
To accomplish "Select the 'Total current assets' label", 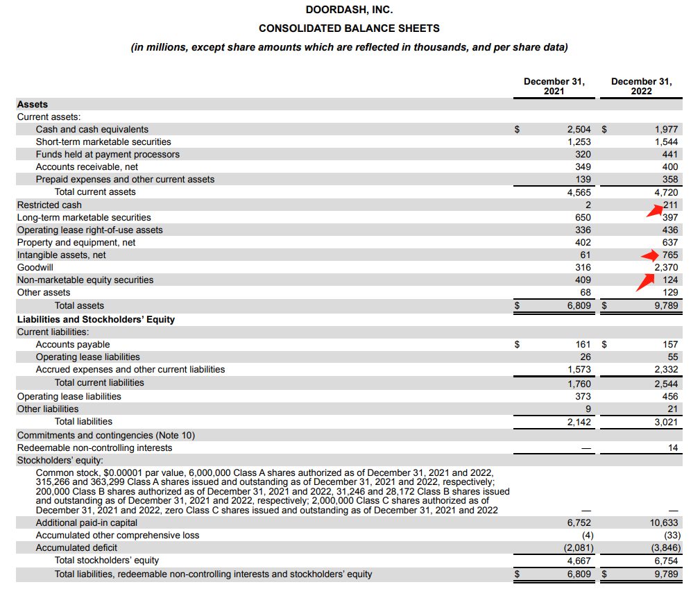I will 95,192.
